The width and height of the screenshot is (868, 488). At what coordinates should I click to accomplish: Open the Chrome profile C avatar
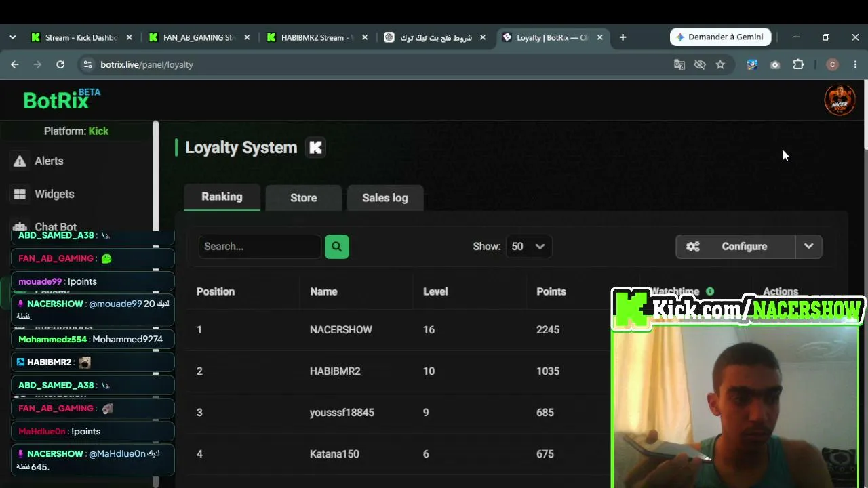(x=833, y=64)
